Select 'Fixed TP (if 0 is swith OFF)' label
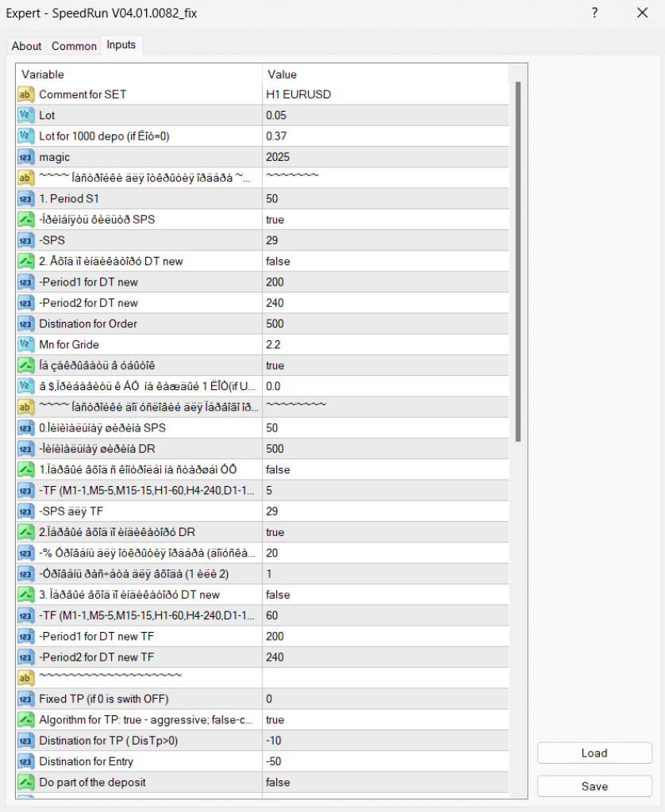 pos(104,699)
